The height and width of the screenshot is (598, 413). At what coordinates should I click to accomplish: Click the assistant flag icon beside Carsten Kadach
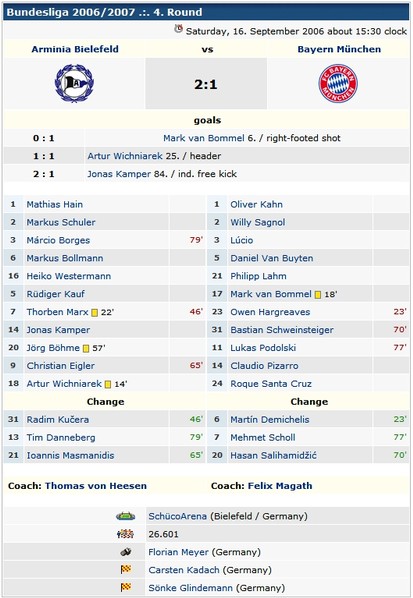126,570
